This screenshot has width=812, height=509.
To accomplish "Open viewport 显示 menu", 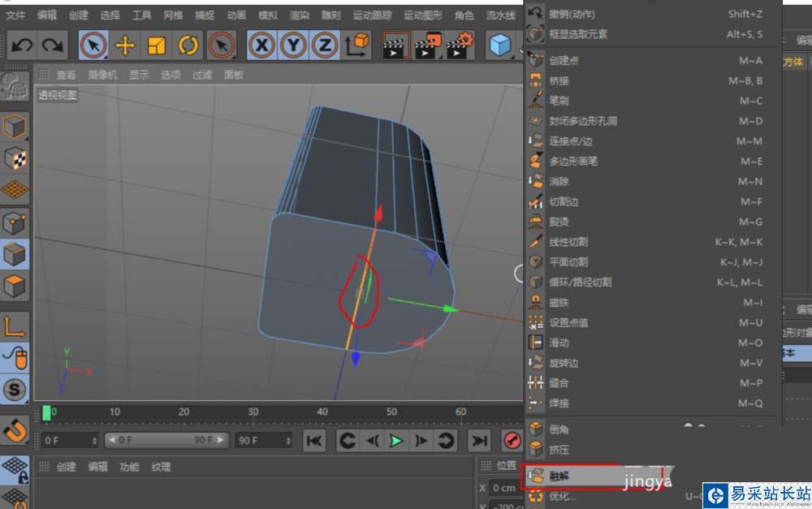I will pyautogui.click(x=139, y=75).
